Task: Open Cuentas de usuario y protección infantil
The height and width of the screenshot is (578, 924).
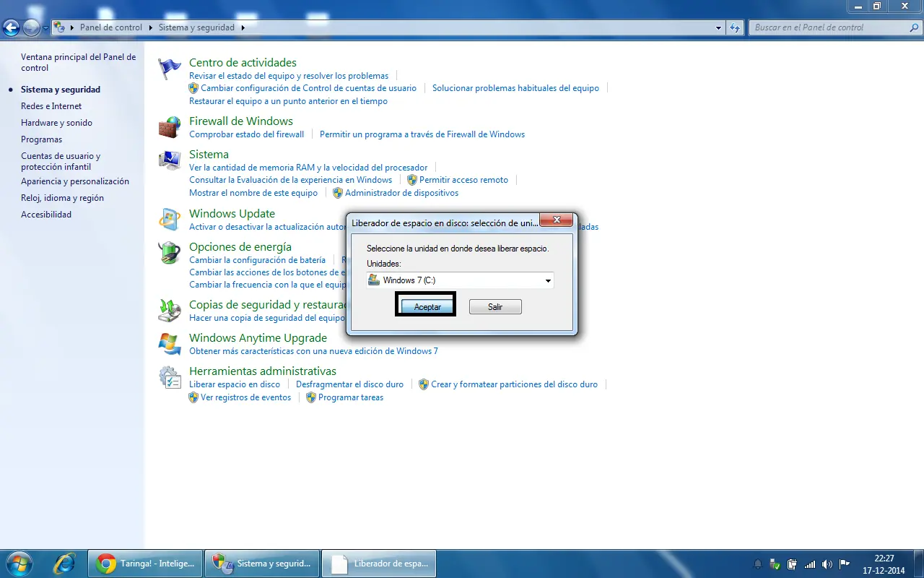Action: coord(61,161)
